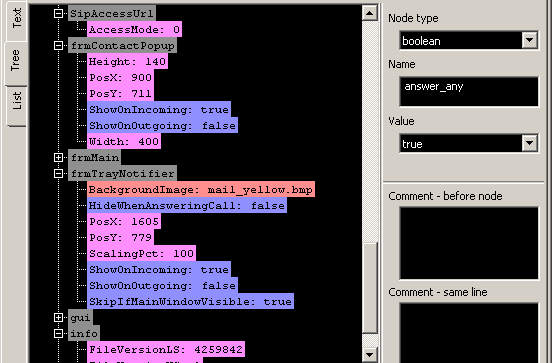This screenshot has width=552, height=363.
Task: Select ShowOnOutgoing: false under frmContactPopup
Action: (x=162, y=125)
